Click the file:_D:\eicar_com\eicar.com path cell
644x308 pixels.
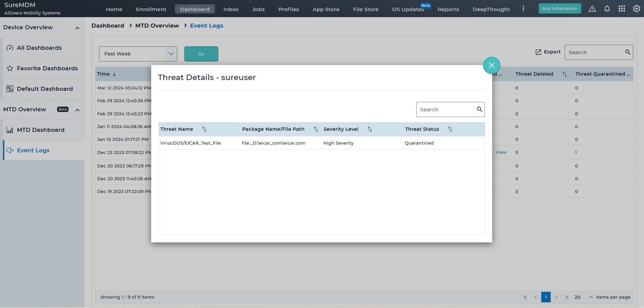point(274,143)
